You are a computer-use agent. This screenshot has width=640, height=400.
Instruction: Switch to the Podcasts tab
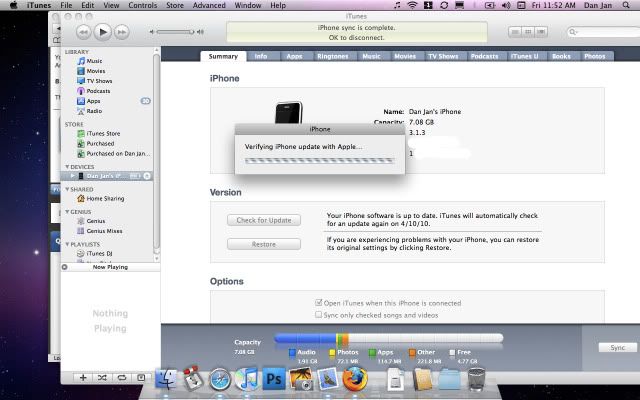(484, 56)
